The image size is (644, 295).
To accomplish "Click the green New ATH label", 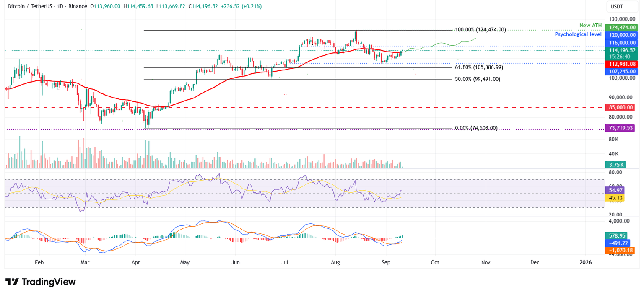I will (590, 25).
